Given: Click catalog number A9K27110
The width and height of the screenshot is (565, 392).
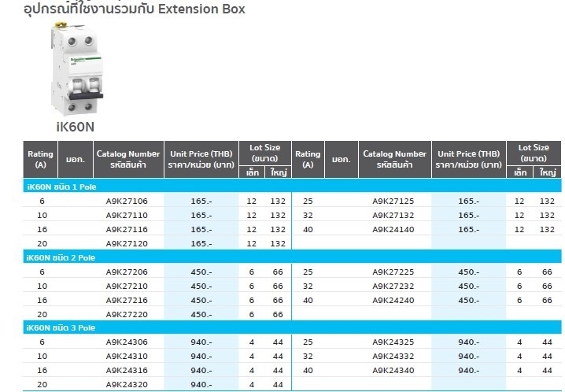Looking at the screenshot, I should pos(127,215).
